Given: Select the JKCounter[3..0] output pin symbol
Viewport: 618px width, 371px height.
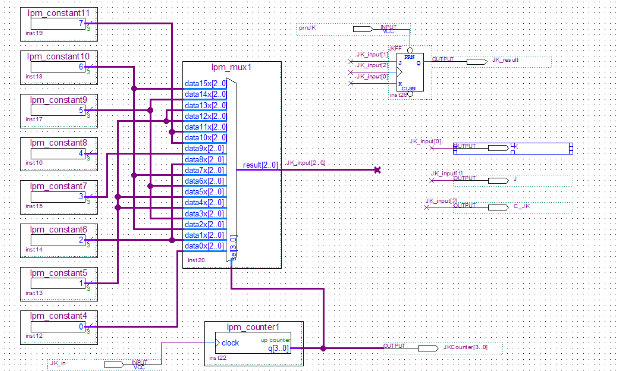Looking at the screenshot, I should pyautogui.click(x=428, y=349).
